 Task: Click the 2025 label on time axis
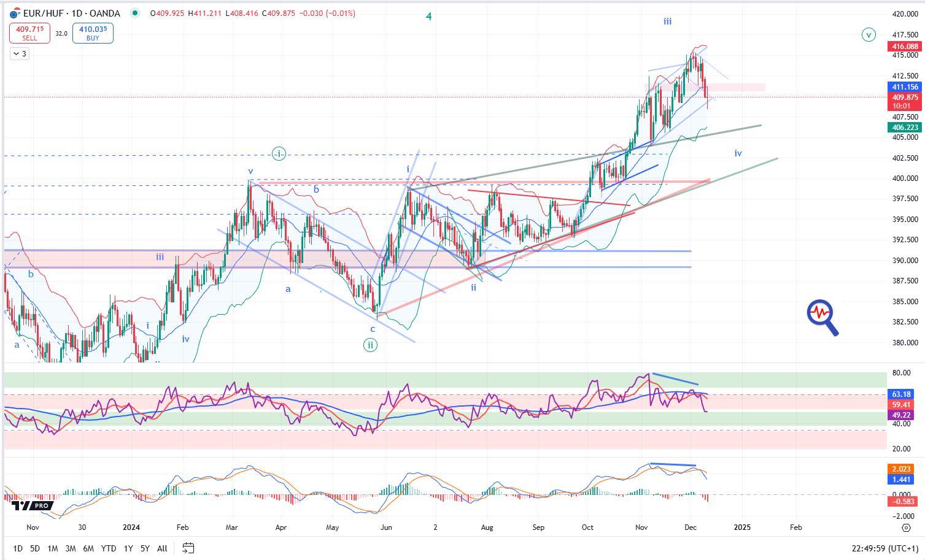click(x=742, y=527)
